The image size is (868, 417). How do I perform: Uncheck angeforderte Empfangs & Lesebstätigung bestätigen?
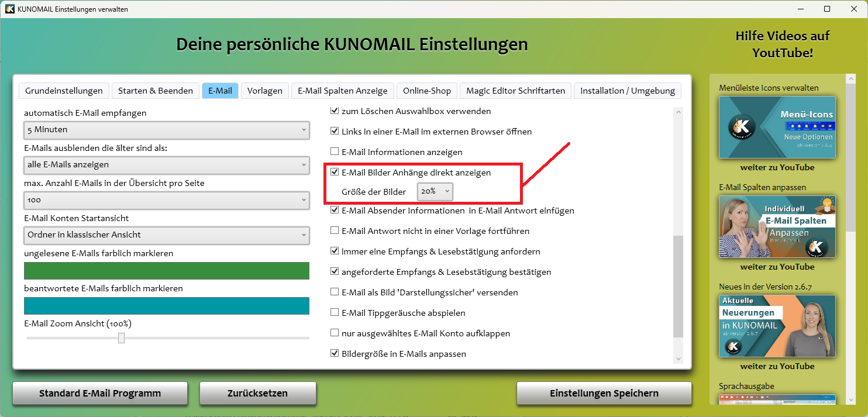click(x=335, y=272)
